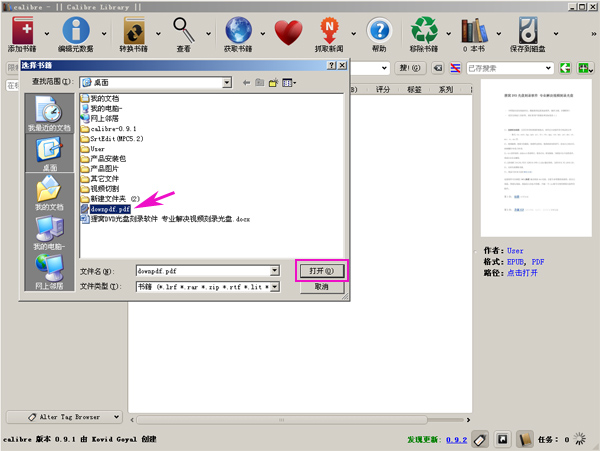Click the Search (搜!) button
Viewport: 600px width, 451px height.
click(x=410, y=68)
